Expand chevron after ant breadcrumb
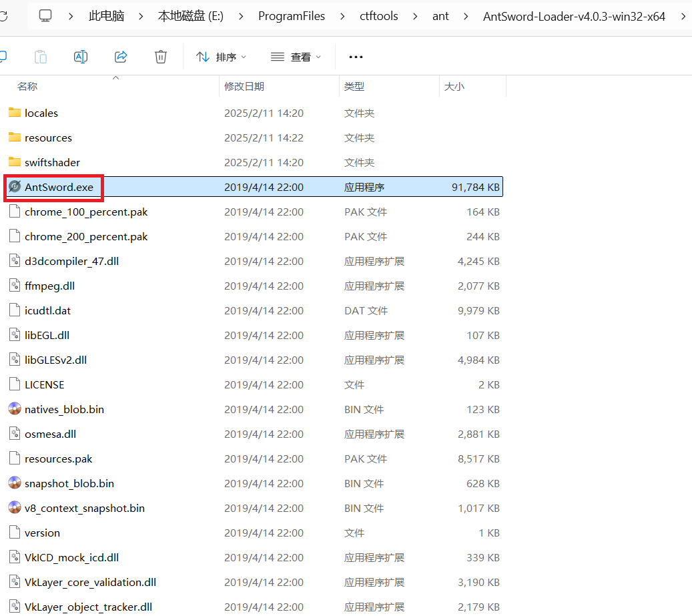The image size is (692, 616). pos(466,16)
